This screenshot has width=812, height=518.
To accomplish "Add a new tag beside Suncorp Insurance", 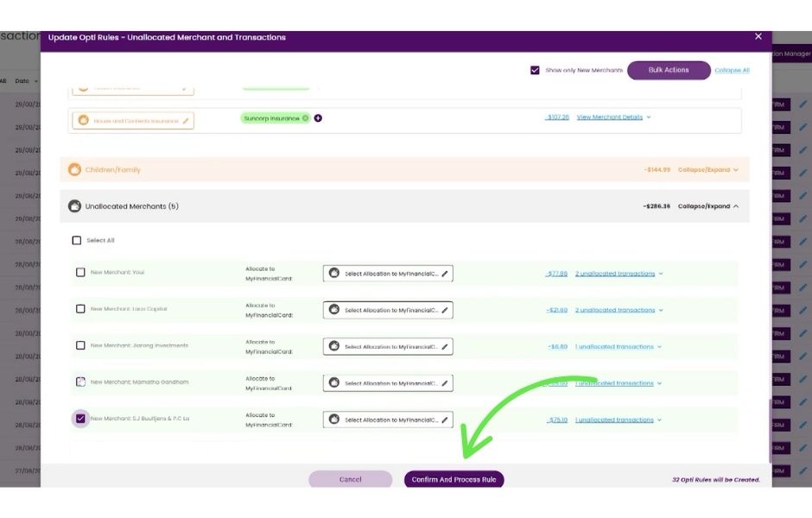I will pyautogui.click(x=318, y=117).
